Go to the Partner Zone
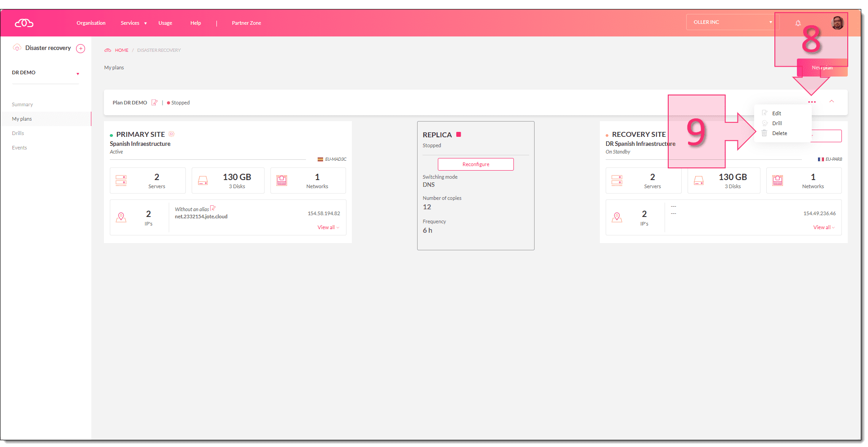This screenshot has height=447, width=868. coord(246,23)
